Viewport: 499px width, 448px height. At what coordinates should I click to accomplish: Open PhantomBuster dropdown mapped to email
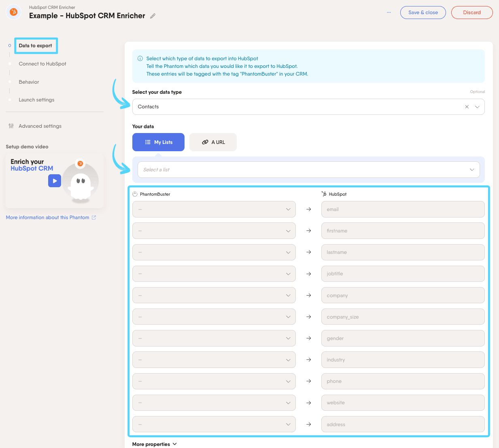(x=214, y=209)
